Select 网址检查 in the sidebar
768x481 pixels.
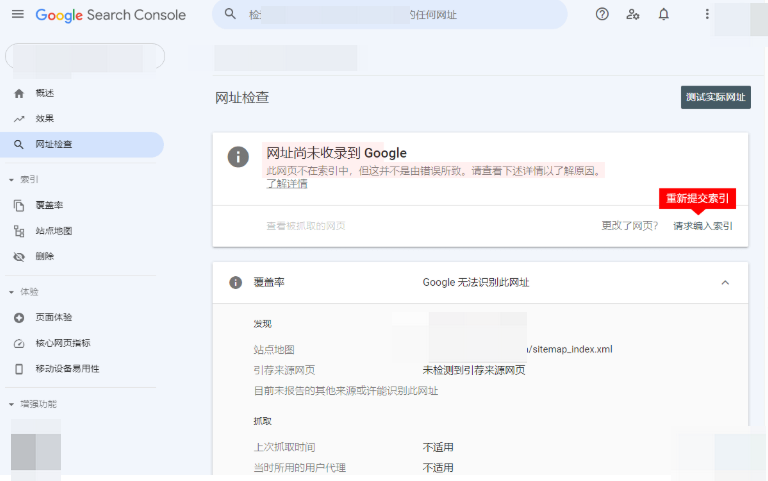point(82,144)
